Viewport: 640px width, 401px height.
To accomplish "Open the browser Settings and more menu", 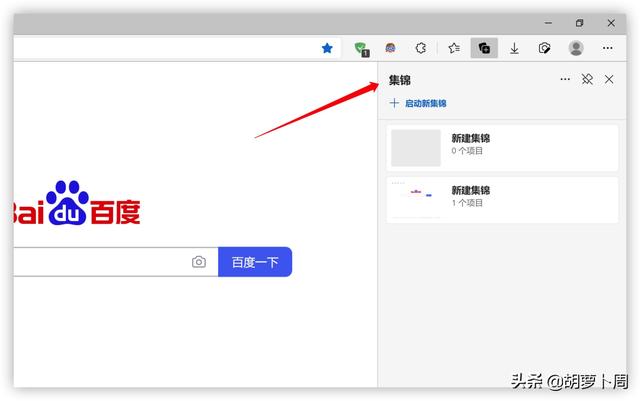I will [607, 48].
